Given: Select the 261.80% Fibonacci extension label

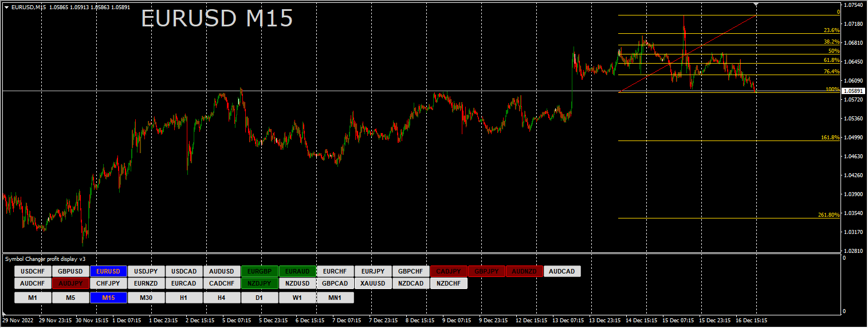Looking at the screenshot, I should point(829,215).
